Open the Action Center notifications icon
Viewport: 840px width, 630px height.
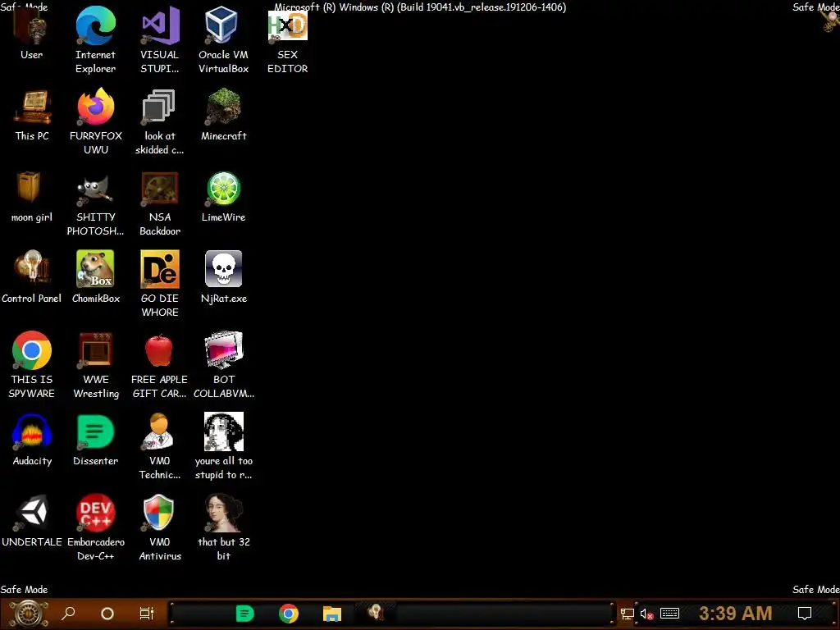805,614
